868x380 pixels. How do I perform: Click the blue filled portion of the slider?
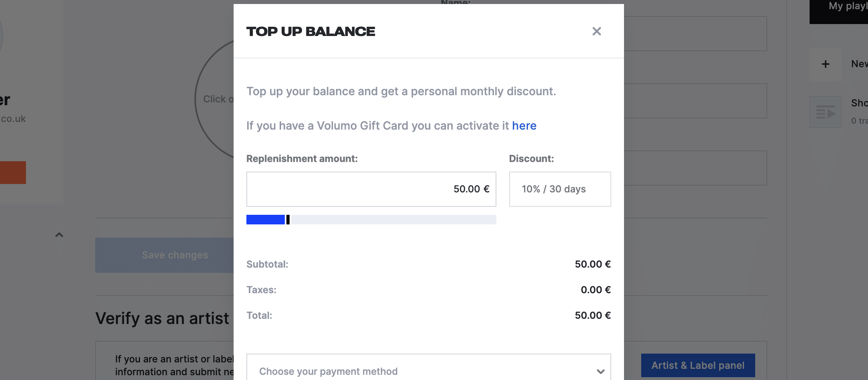point(265,220)
